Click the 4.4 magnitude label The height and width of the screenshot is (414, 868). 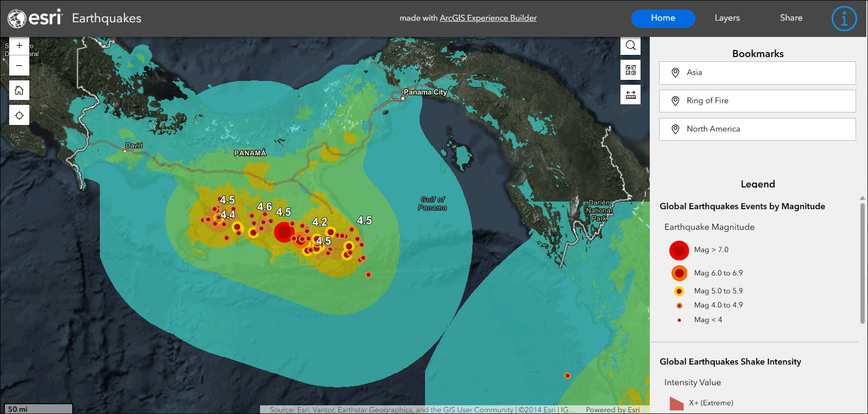pos(228,215)
